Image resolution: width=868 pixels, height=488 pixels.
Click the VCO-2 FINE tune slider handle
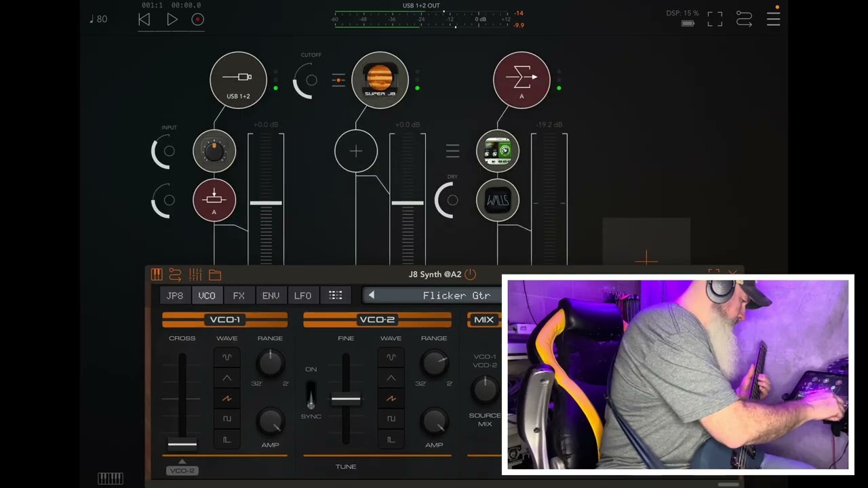(x=346, y=399)
